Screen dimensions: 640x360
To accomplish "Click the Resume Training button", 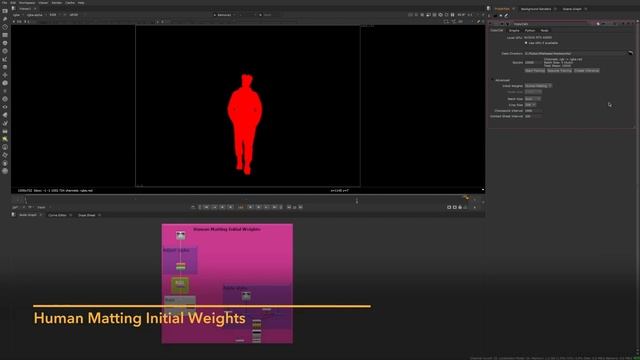I will pos(559,71).
